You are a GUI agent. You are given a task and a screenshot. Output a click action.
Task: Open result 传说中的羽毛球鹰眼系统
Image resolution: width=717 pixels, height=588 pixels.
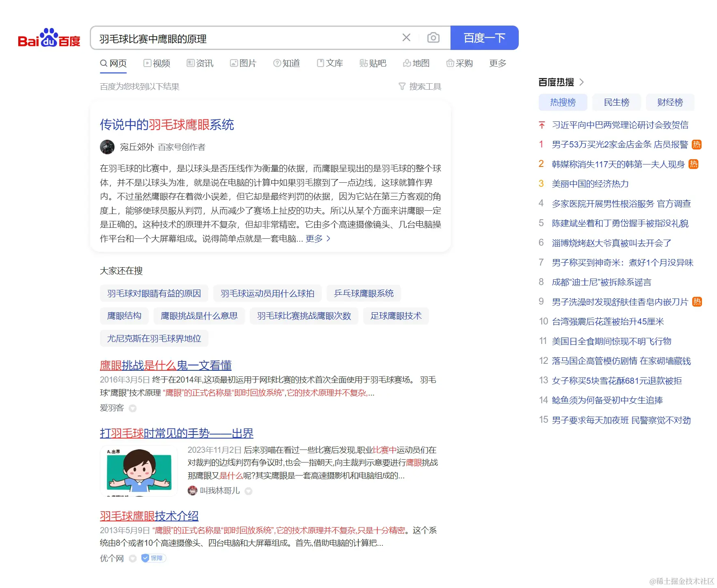[167, 125]
